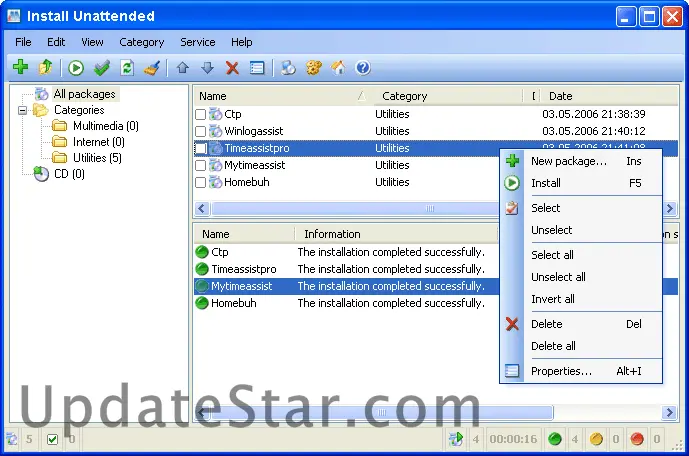Click the 00:00:16 elapsed time in status bar
689x456 pixels.
pyautogui.click(x=513, y=439)
